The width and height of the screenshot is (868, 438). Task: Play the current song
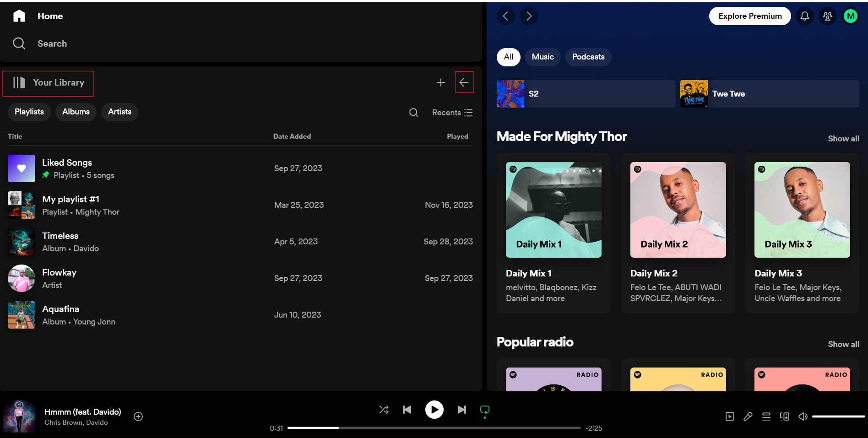pyautogui.click(x=434, y=410)
